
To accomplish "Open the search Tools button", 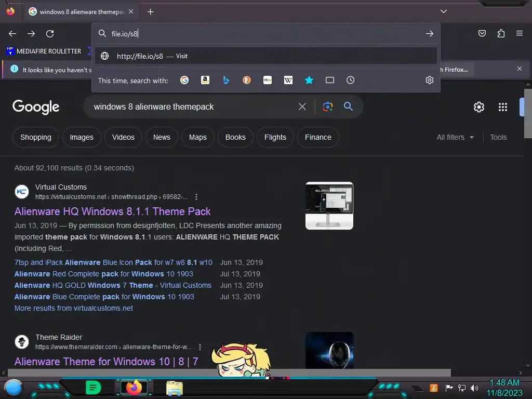I will coord(498,137).
